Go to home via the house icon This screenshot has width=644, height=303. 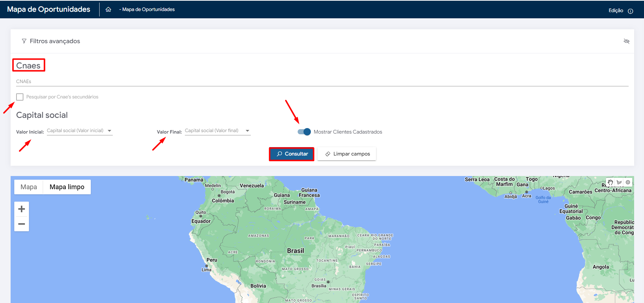tap(108, 10)
